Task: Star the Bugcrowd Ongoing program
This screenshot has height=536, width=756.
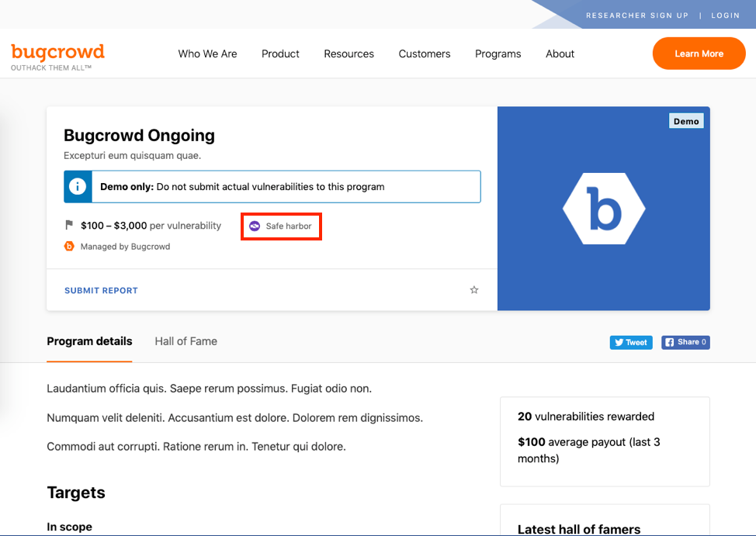Action: pos(474,289)
